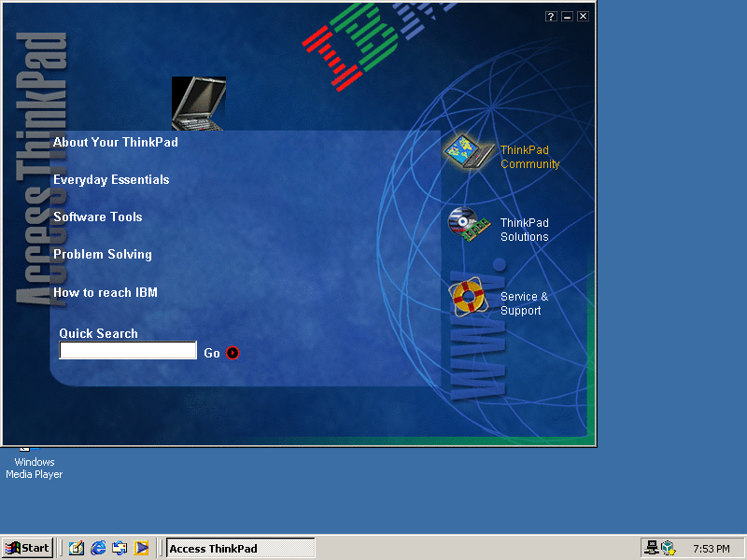
Task: Open the Start menu
Action: 27,549
